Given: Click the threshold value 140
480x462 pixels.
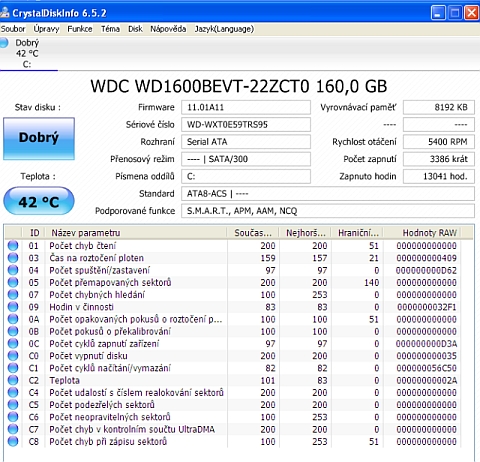Looking at the screenshot, I should click(x=371, y=282).
